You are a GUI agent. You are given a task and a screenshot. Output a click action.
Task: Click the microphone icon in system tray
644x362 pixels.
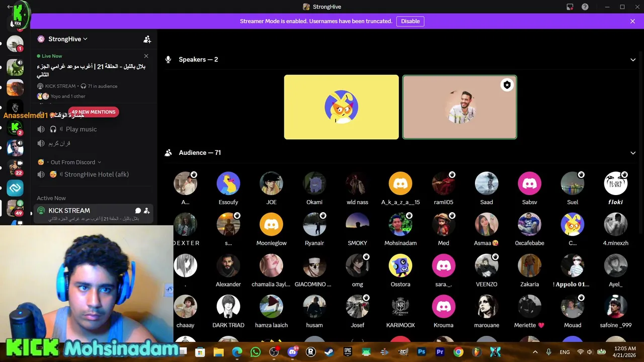point(549,352)
